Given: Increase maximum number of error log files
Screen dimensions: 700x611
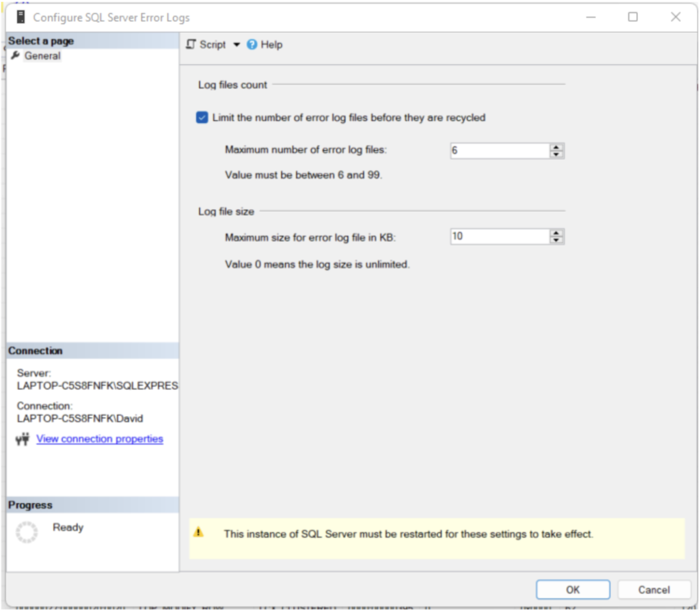Looking at the screenshot, I should (x=556, y=147).
